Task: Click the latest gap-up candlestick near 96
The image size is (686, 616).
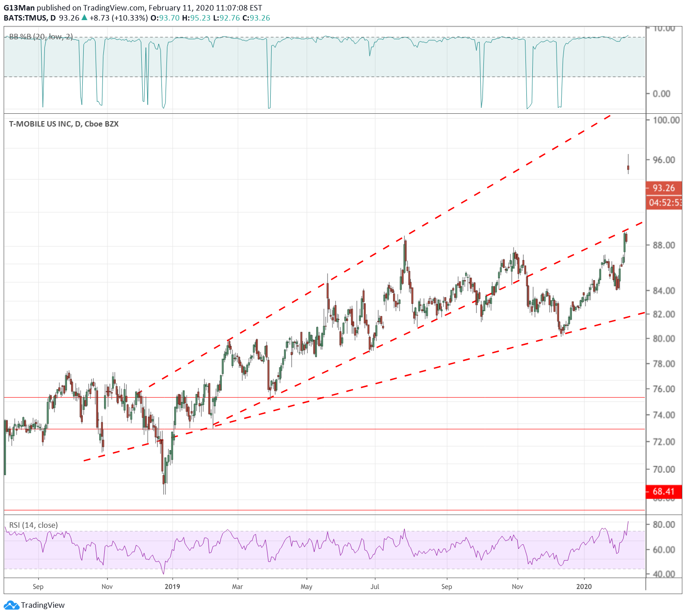Action: tap(628, 168)
